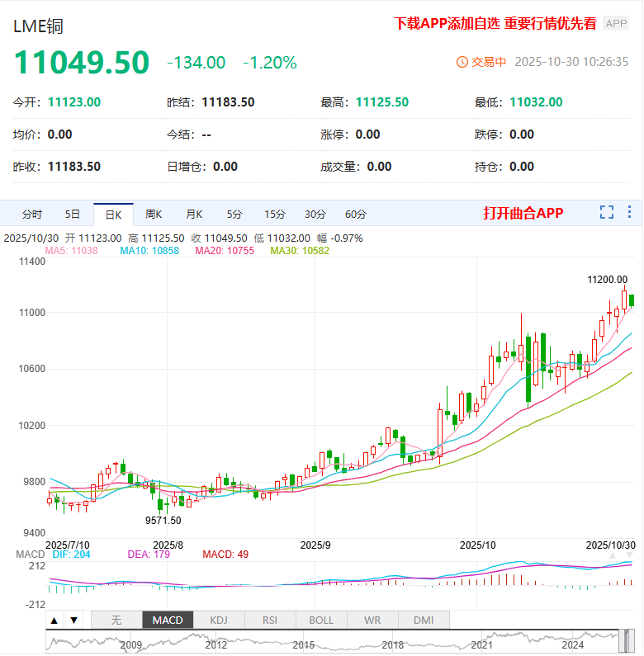
Task: Click the -134.00 change value
Action: point(196,63)
